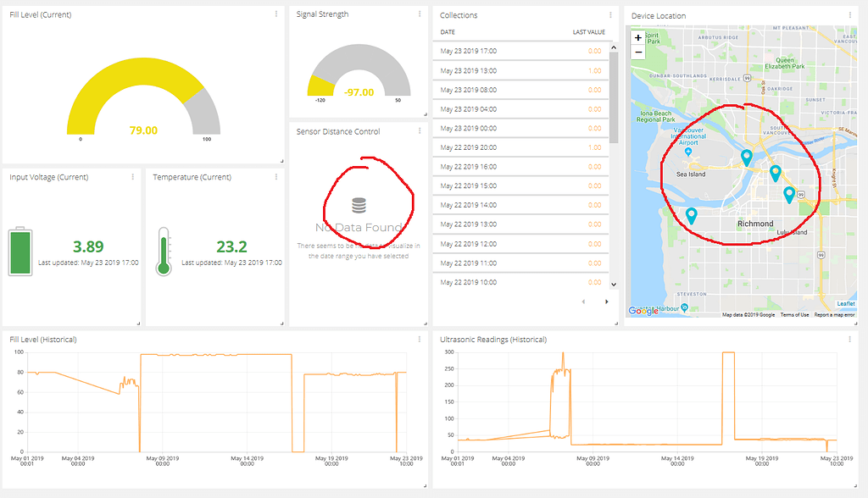Open Fill Level (Historical) options menu
868x498 pixels.
tap(420, 340)
